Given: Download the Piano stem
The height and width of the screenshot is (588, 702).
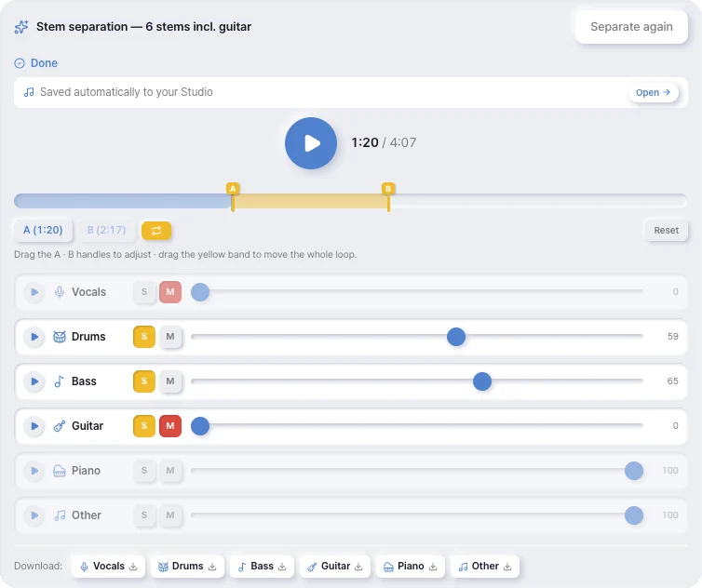Looking at the screenshot, I should pos(410,567).
